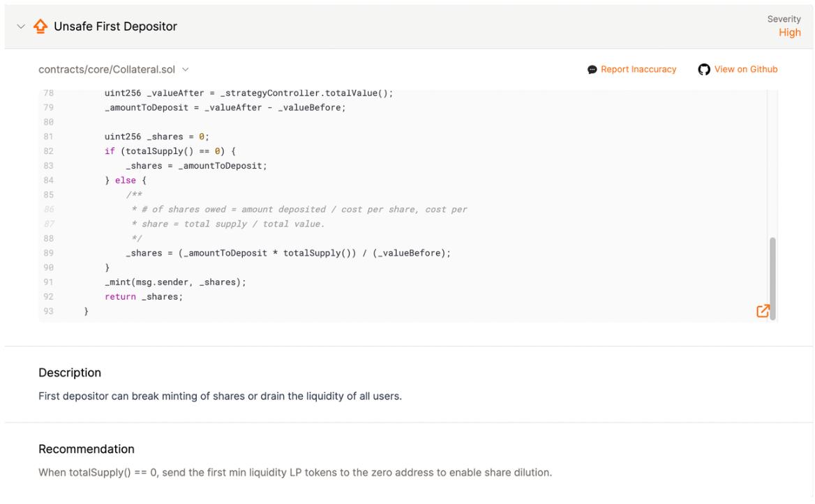
Task: Click the 'return _shares;' code line
Action: tap(144, 297)
